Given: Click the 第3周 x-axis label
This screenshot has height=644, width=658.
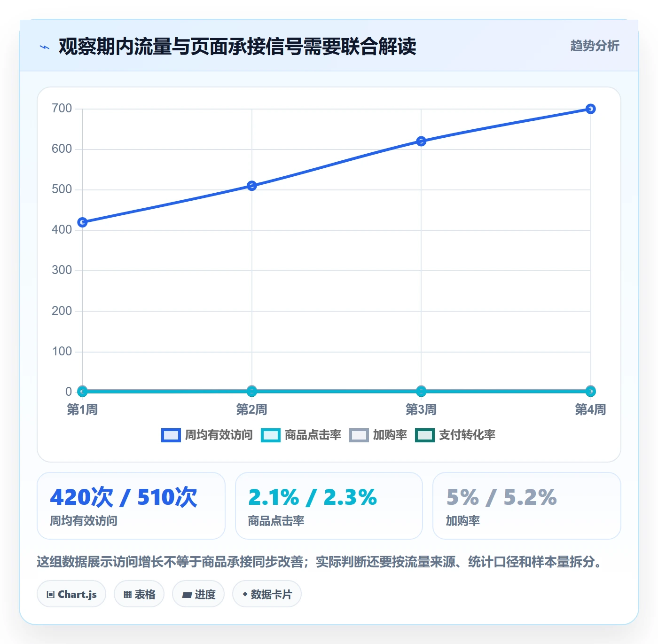Looking at the screenshot, I should click(x=421, y=409).
